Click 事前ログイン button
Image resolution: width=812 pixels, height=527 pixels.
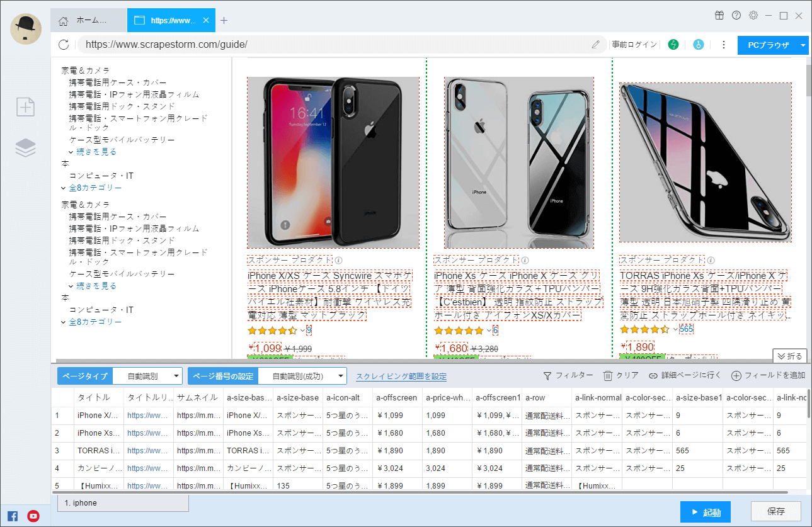(x=634, y=45)
